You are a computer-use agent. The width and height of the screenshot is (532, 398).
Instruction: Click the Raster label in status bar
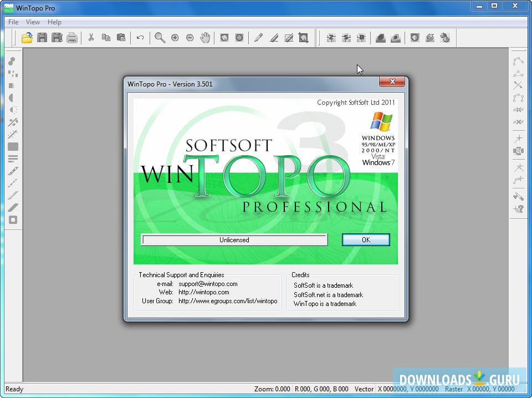tap(454, 389)
